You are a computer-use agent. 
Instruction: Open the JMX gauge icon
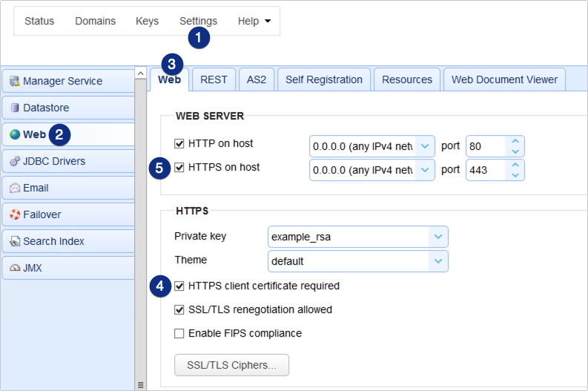pos(15,268)
